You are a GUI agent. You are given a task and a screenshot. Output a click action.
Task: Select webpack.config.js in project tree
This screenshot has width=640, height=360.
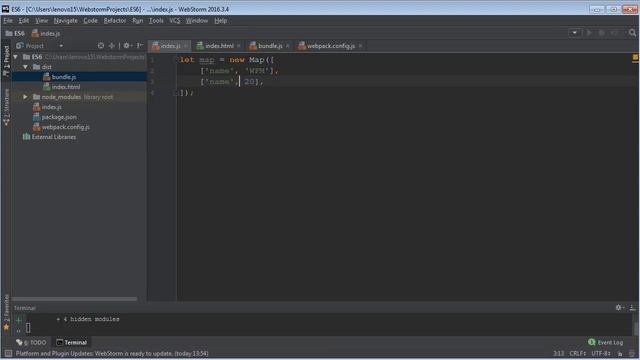(x=61, y=127)
